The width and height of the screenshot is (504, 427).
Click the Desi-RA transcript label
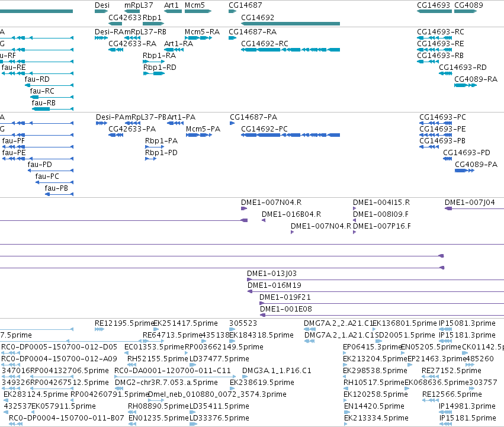[x=110, y=32]
